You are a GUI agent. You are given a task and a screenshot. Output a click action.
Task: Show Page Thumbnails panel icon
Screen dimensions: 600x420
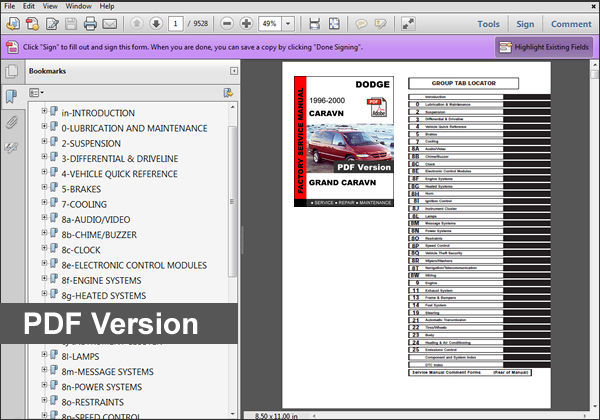pyautogui.click(x=12, y=72)
